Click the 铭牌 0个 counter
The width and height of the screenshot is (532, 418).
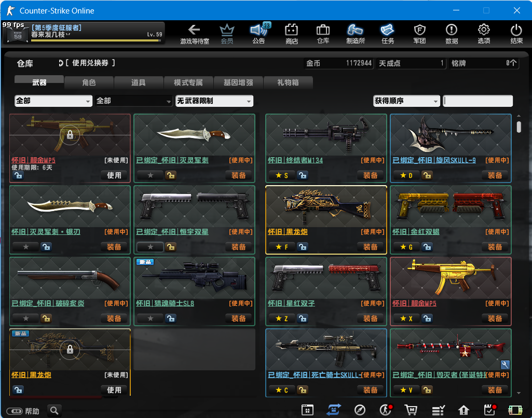click(484, 63)
